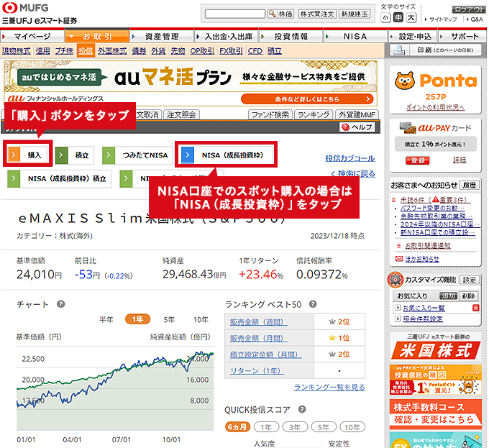Open the サポート menu
Screen dimensions: 489x448
(x=462, y=37)
